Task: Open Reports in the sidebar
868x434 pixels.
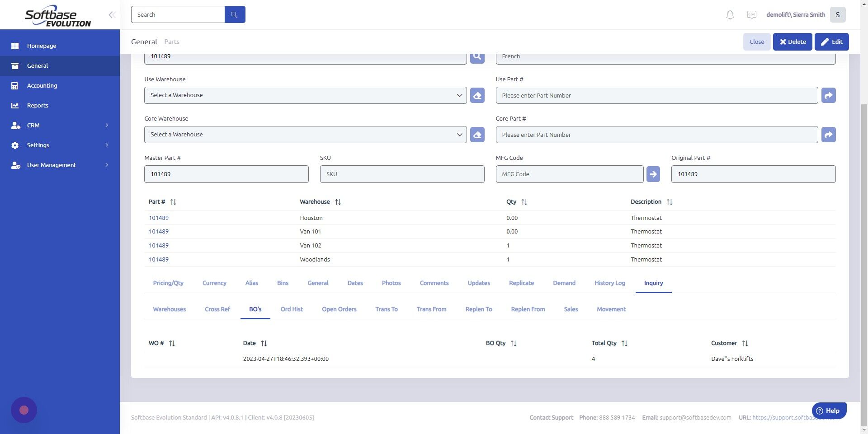Action: pos(60,105)
